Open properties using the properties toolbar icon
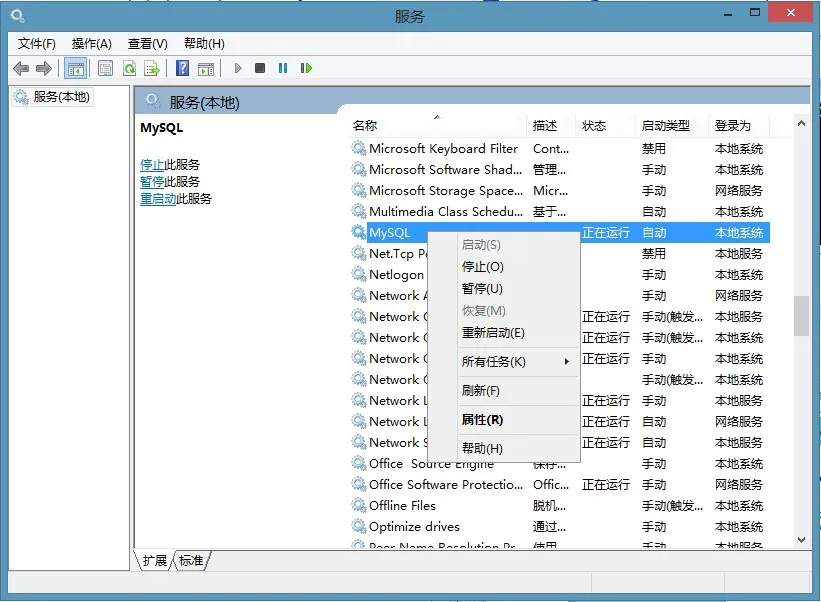This screenshot has width=821, height=602. (x=104, y=68)
